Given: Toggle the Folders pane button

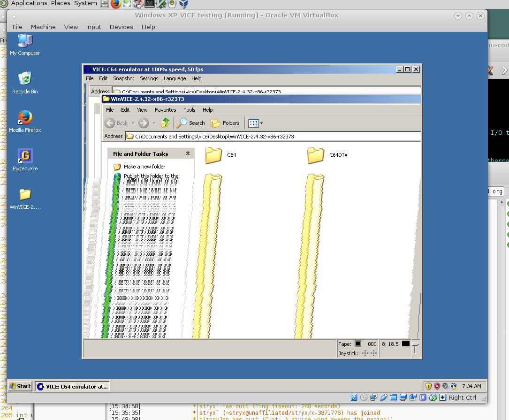Looking at the screenshot, I should (225, 123).
